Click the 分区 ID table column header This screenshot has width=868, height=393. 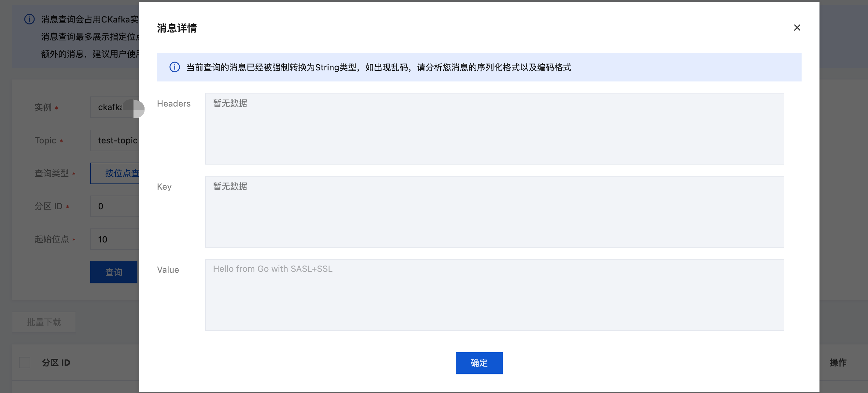(56, 362)
